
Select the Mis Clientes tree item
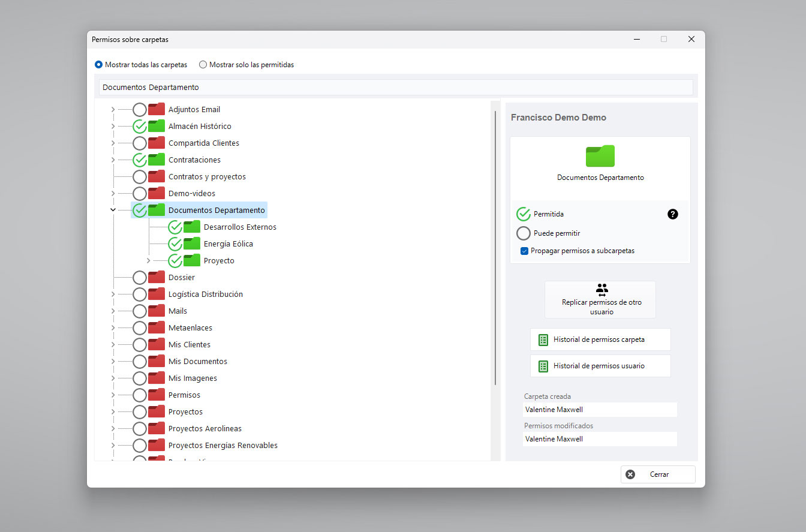(x=190, y=344)
